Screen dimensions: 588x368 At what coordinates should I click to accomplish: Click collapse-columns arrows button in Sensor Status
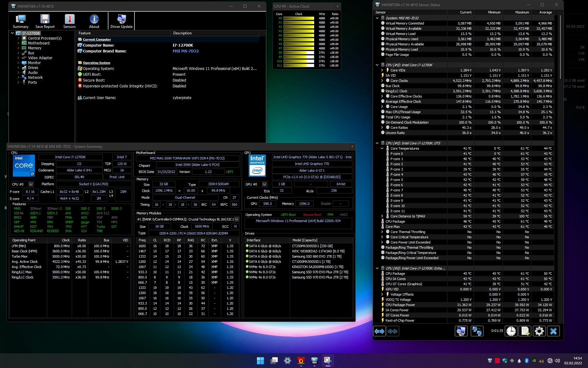(x=393, y=331)
